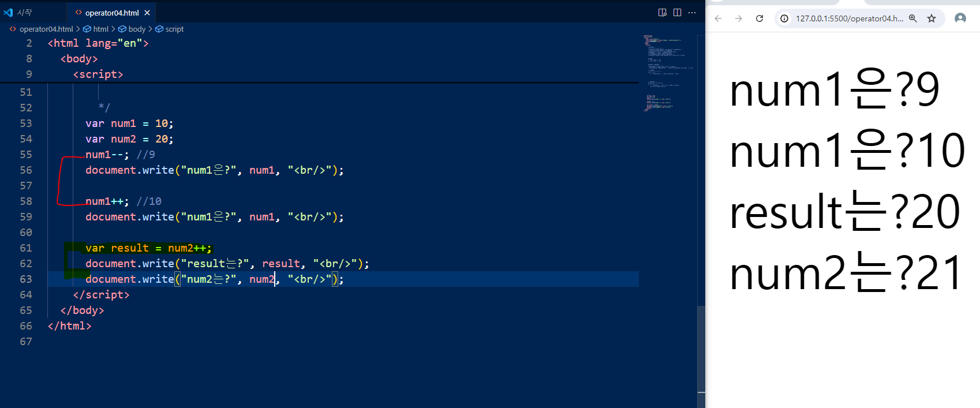This screenshot has height=408, width=980.
Task: Click the closing </html> tag
Action: [69, 326]
